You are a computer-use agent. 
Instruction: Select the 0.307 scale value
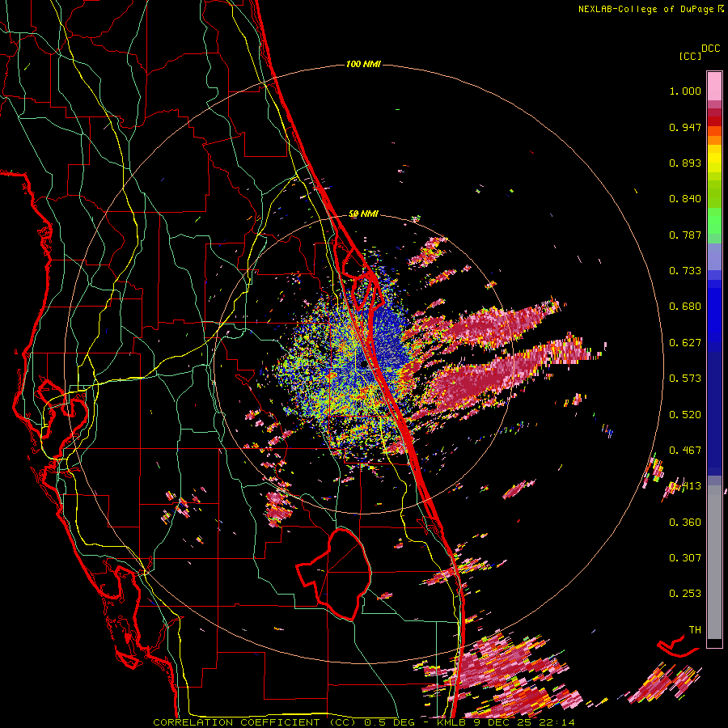685,558
